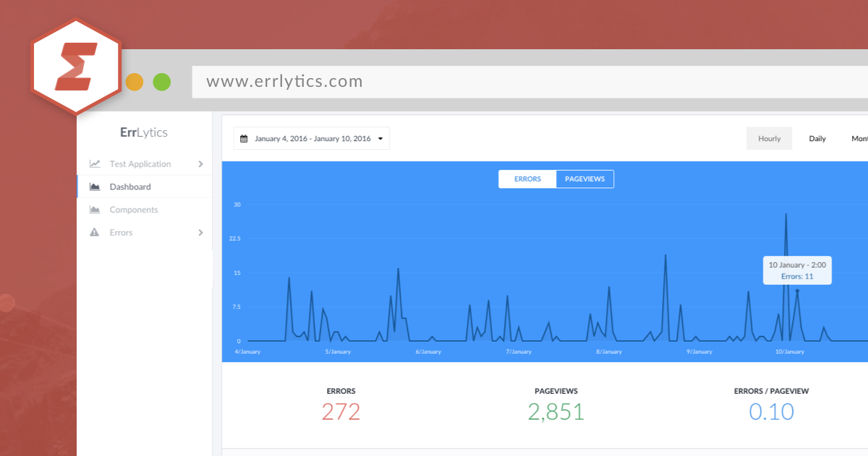868x456 pixels.
Task: Click the warning triangle icon for Errors
Action: click(95, 232)
